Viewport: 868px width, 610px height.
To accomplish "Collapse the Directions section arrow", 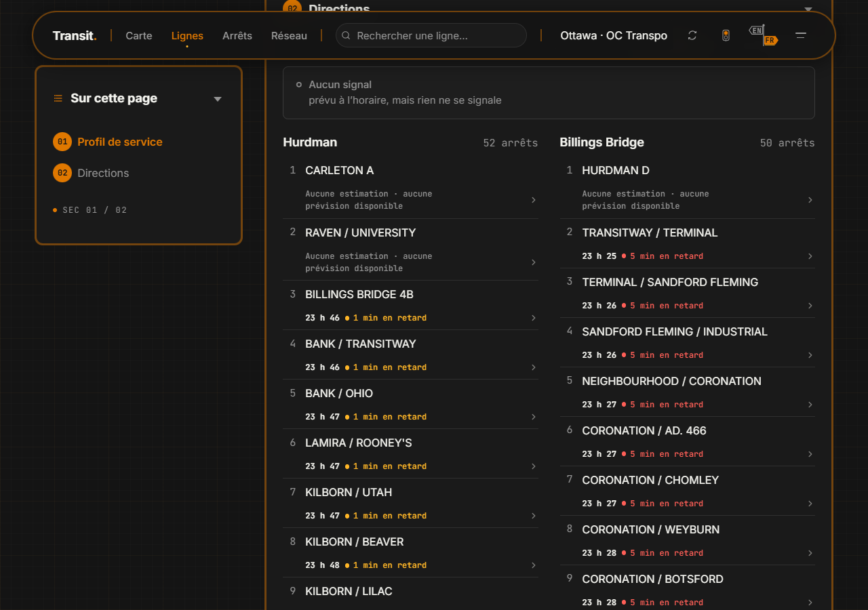I will [x=808, y=9].
